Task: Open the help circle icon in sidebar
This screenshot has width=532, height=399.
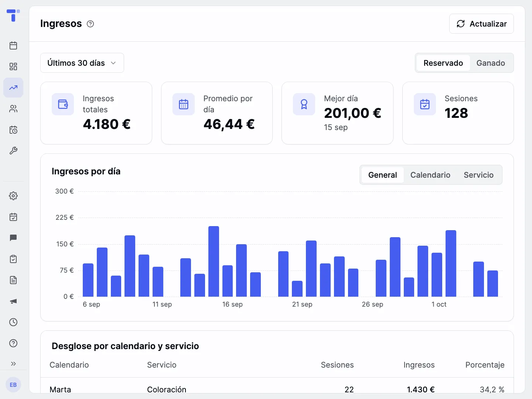Action: tap(13, 343)
